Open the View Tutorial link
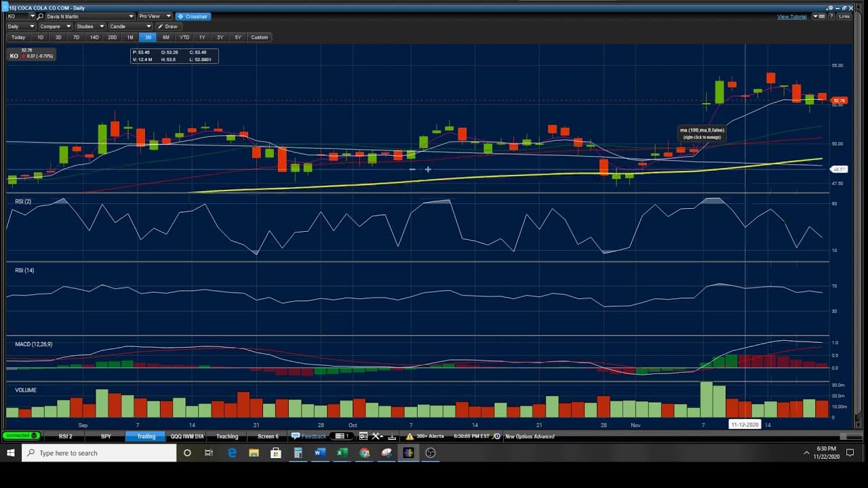This screenshot has height=488, width=868. 792,16
